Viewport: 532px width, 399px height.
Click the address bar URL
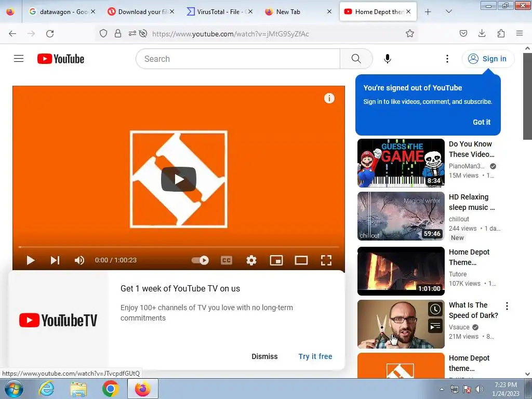coord(231,34)
